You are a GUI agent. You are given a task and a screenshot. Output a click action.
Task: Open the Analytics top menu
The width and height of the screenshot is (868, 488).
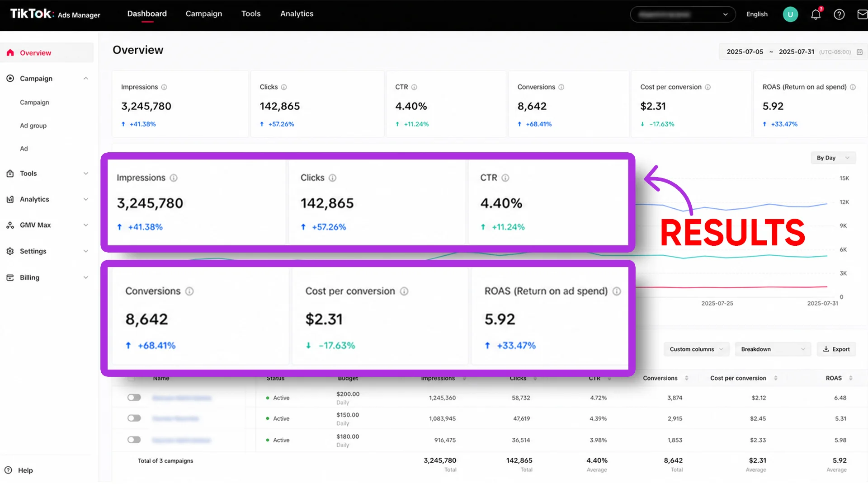(297, 14)
